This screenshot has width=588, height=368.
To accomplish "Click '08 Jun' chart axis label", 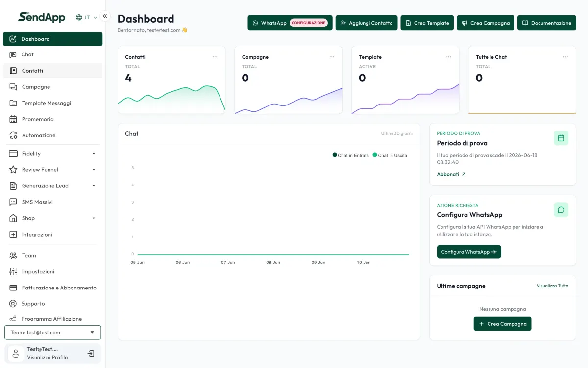I will click(273, 263).
